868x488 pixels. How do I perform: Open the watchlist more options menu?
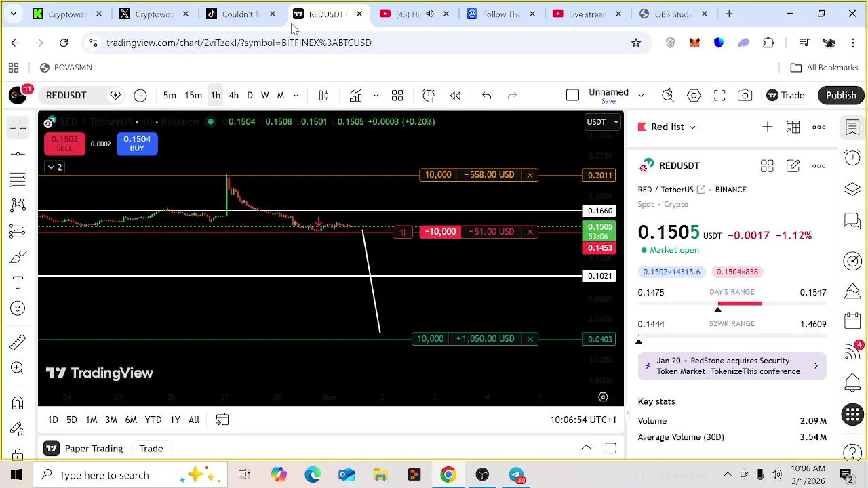[819, 127]
